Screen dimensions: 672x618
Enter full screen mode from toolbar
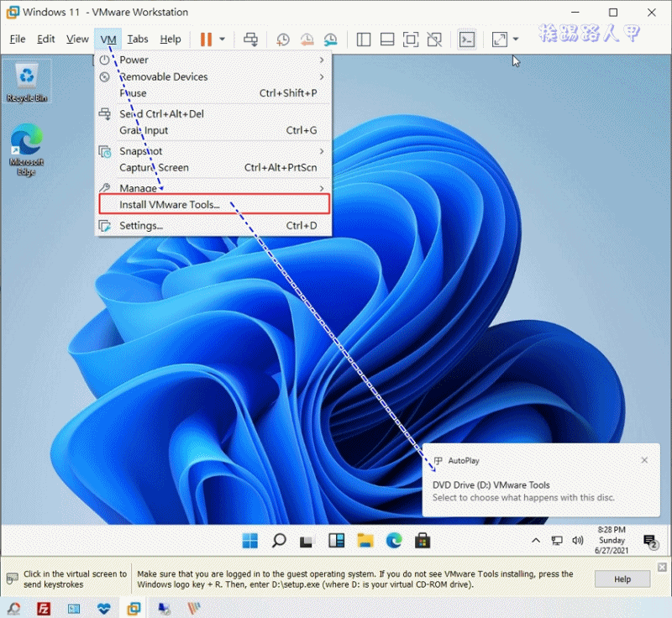click(x=410, y=39)
